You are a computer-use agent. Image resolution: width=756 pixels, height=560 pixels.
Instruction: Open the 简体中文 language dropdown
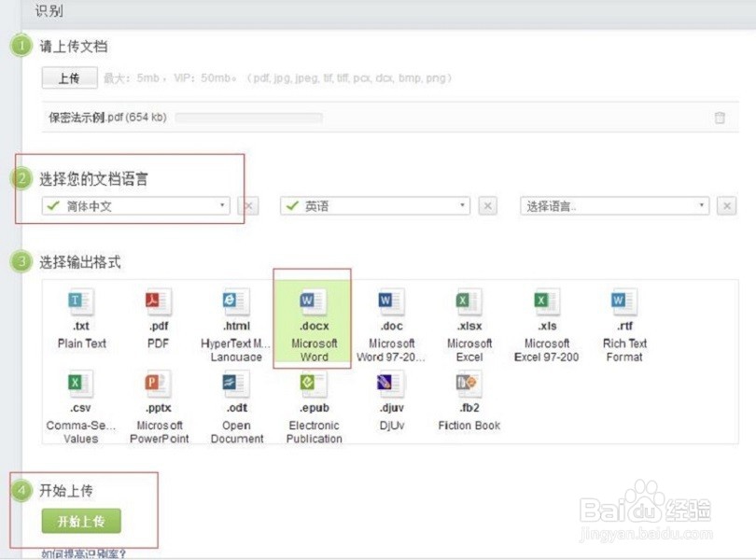click(x=136, y=206)
